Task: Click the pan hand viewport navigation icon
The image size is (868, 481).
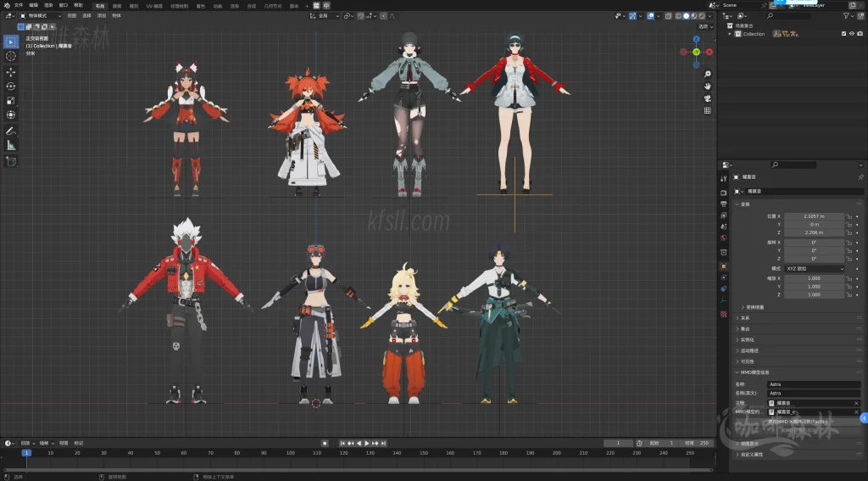Action: pos(708,86)
